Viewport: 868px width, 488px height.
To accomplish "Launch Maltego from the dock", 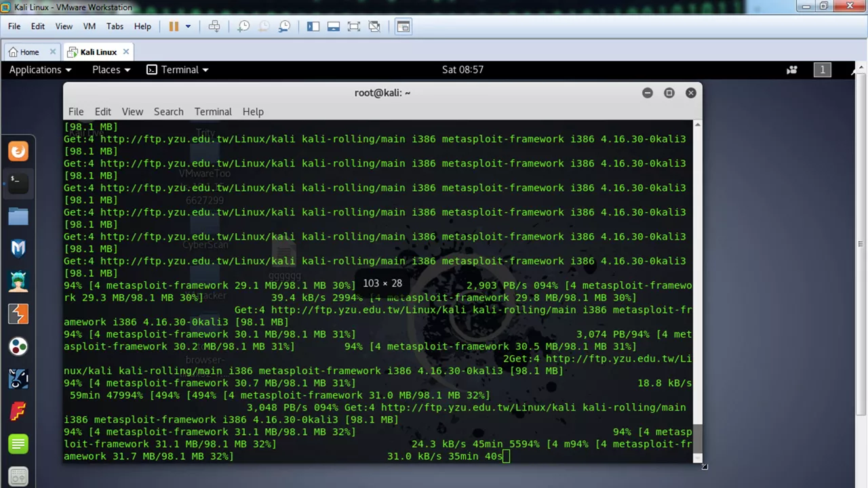I will coord(18,346).
